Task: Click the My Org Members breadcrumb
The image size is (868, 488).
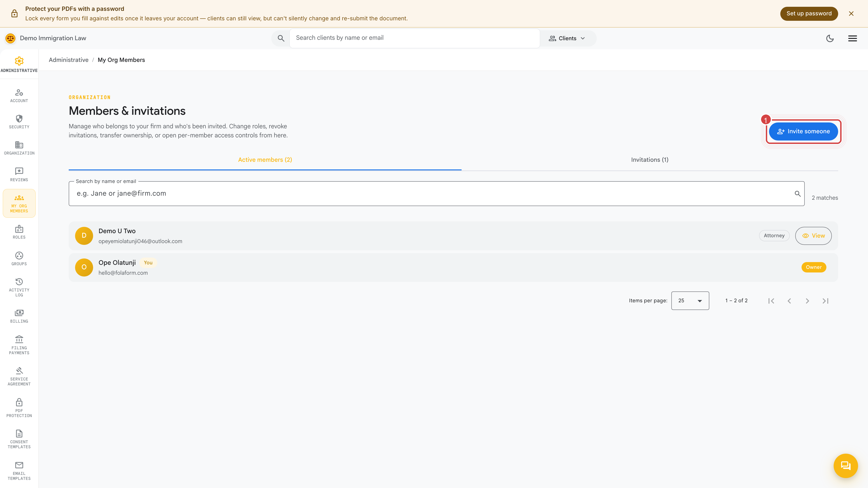Action: click(121, 60)
